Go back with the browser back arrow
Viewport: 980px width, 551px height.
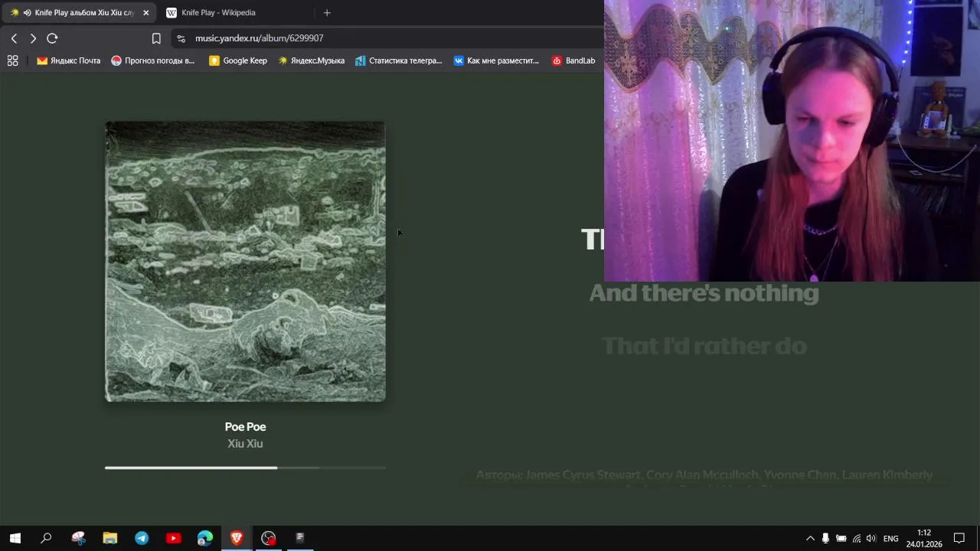[14, 38]
